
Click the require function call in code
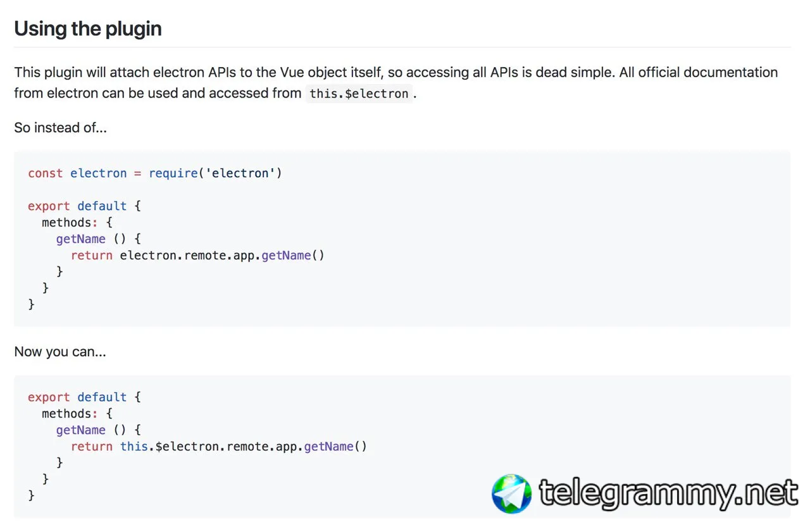[173, 173]
